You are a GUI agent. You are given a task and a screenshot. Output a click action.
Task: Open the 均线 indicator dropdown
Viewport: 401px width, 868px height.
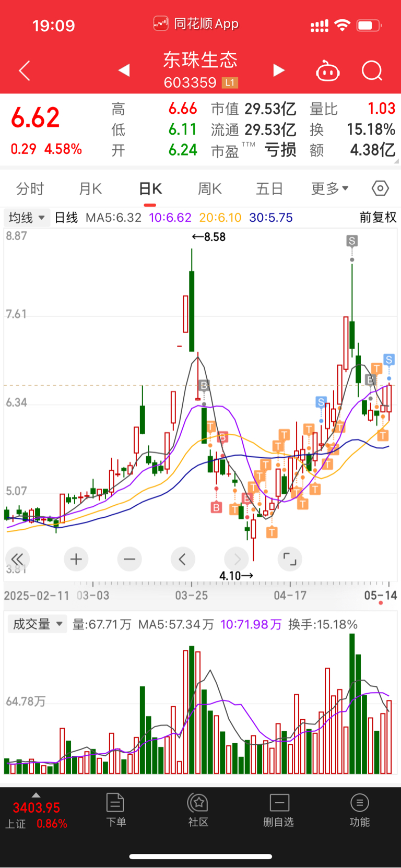pos(27,217)
